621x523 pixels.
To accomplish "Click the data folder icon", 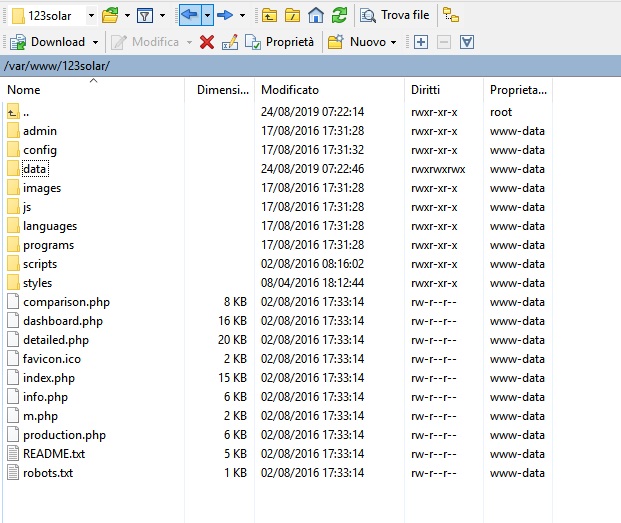I will pyautogui.click(x=13, y=169).
